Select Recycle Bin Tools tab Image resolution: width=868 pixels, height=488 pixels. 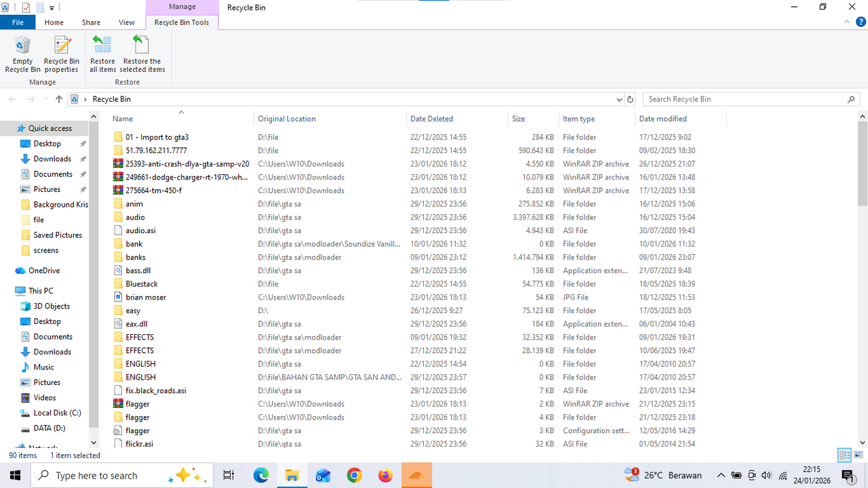click(182, 22)
